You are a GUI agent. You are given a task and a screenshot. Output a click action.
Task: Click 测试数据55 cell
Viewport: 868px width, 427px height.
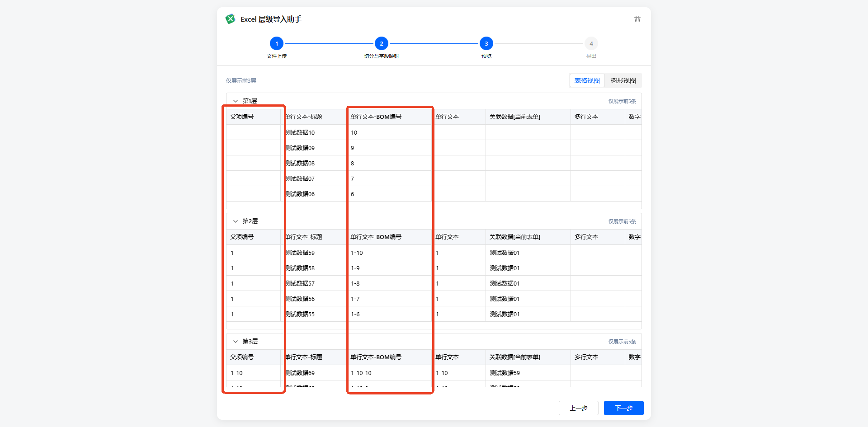(314, 314)
